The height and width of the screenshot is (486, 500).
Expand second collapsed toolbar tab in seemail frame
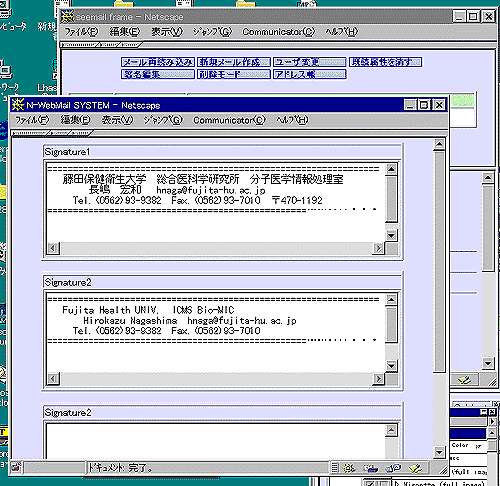[x=109, y=45]
